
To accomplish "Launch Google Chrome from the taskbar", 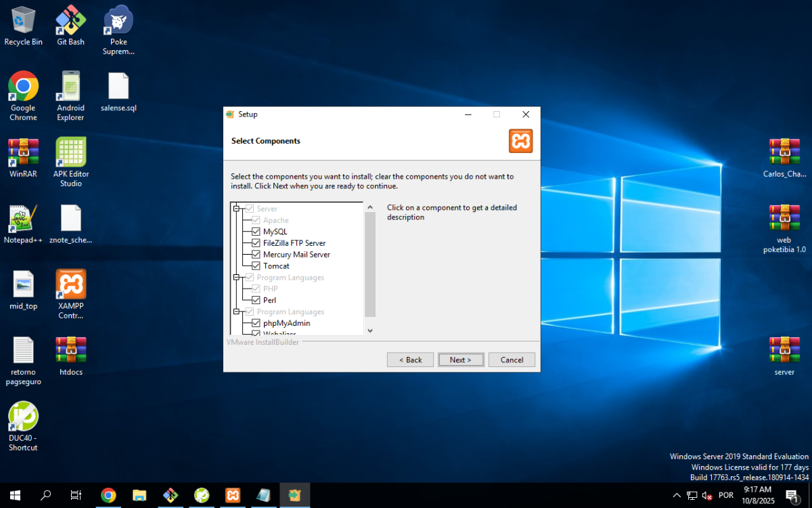I will [x=108, y=495].
